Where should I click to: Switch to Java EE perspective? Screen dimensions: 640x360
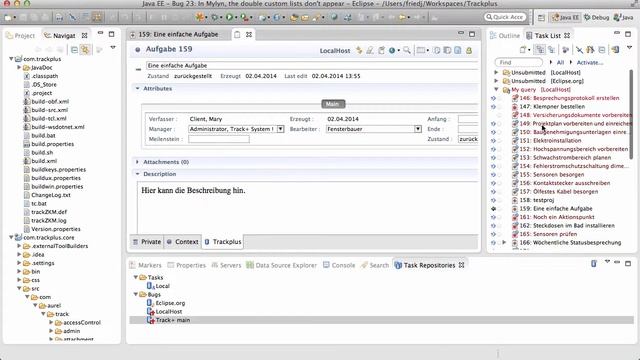click(565, 18)
